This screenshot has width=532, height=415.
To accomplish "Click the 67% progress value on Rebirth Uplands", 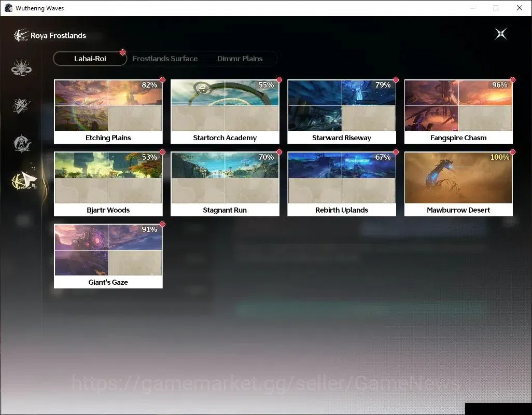I will (x=383, y=157).
